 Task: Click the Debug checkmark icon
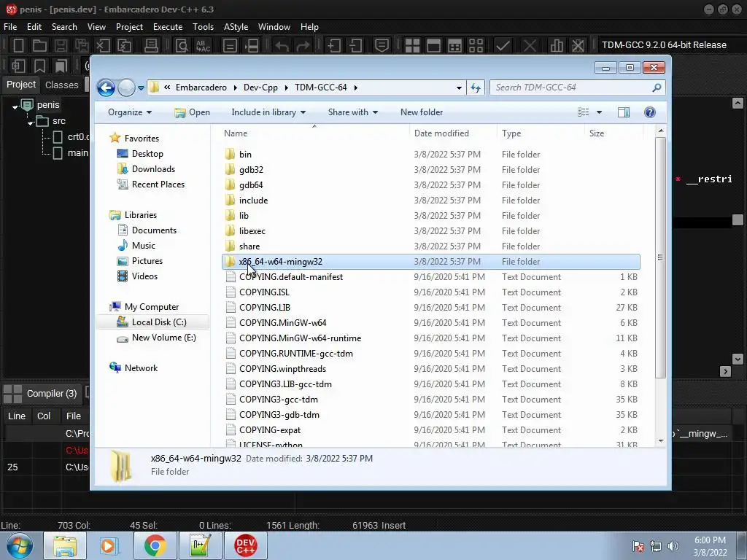click(x=503, y=45)
